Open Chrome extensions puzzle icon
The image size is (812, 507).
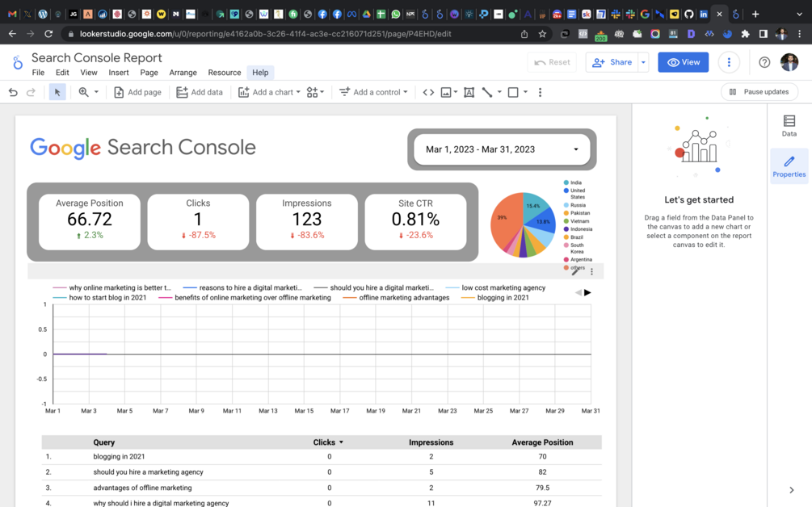(x=745, y=34)
